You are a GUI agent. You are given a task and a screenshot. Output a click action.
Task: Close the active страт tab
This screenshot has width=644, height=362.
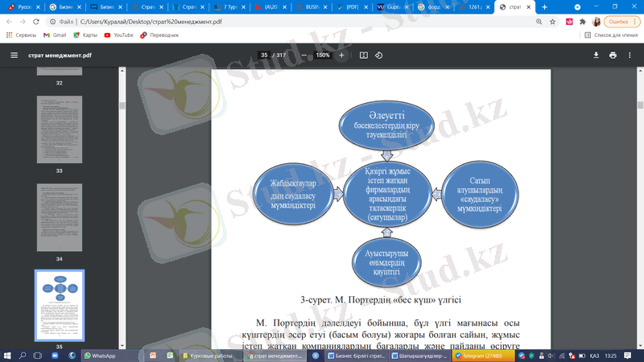(x=529, y=7)
